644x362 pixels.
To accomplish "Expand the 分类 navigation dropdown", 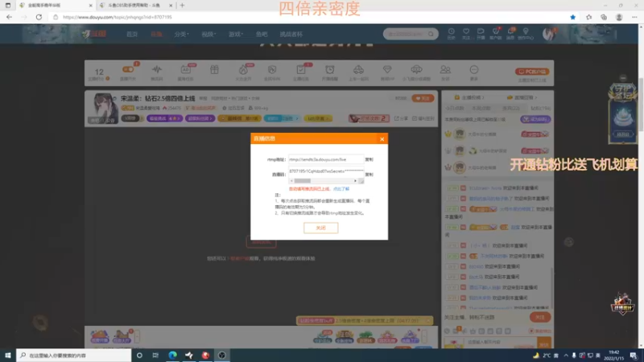I will point(181,34).
